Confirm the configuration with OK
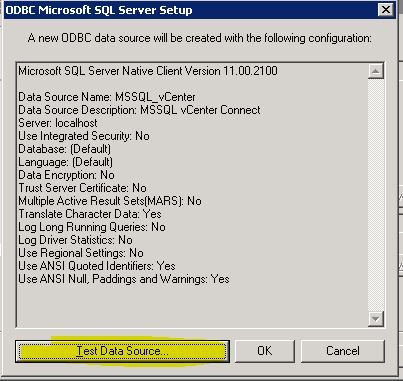 click(265, 351)
